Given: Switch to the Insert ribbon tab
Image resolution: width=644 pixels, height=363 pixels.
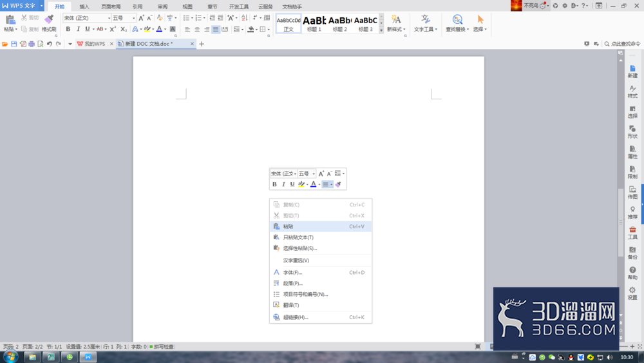Looking at the screenshot, I should [x=84, y=6].
